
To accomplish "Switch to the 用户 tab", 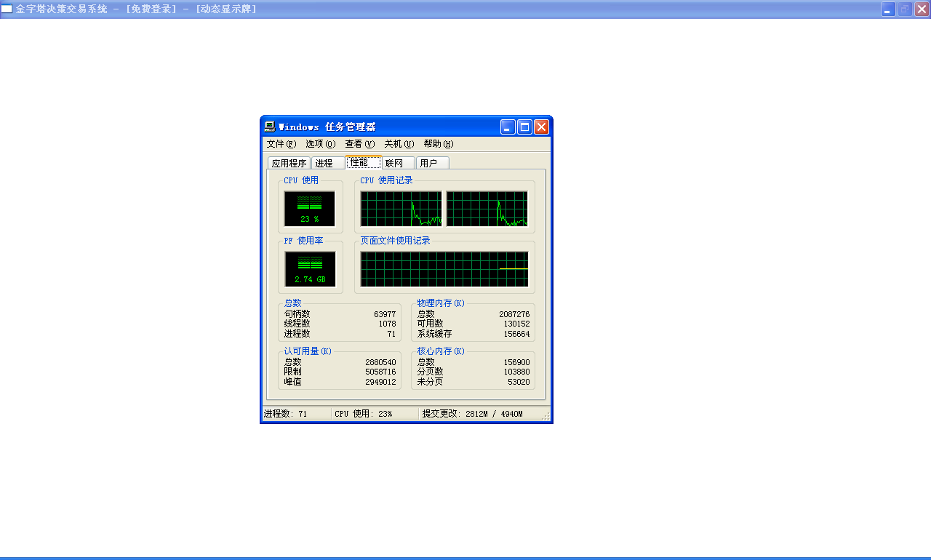I will 433,163.
